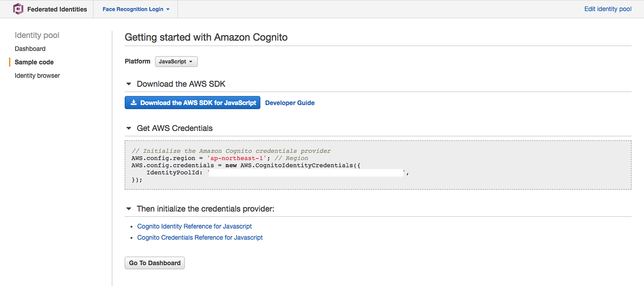Open Cognito Credentials Reference for Javascript
This screenshot has height=287, width=644.
coord(200,237)
